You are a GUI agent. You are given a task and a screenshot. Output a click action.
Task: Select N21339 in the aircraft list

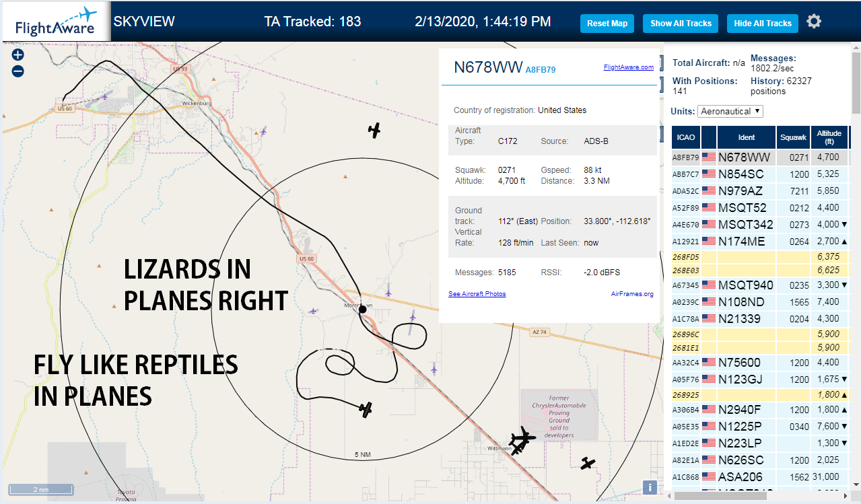tap(760, 319)
